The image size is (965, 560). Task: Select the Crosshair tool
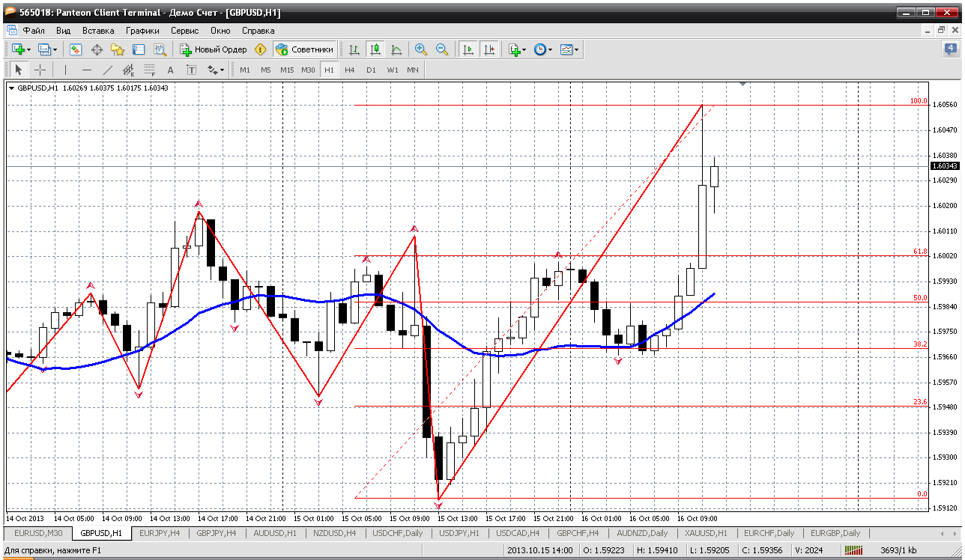tap(40, 70)
